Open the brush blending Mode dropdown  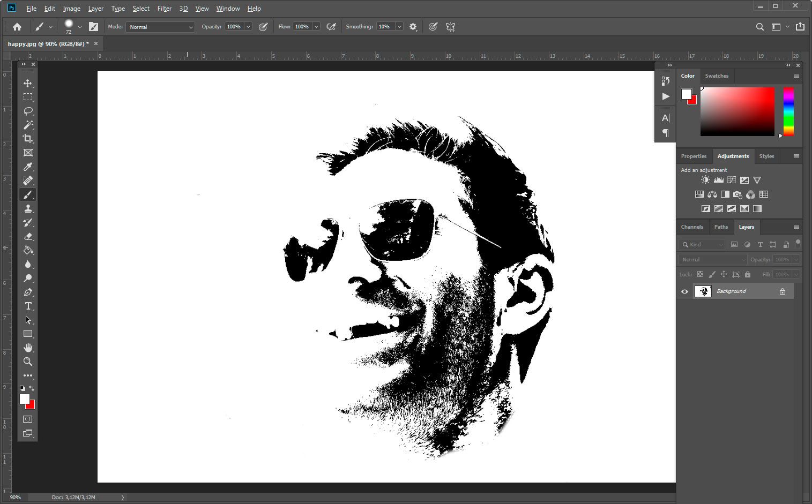[x=160, y=27]
